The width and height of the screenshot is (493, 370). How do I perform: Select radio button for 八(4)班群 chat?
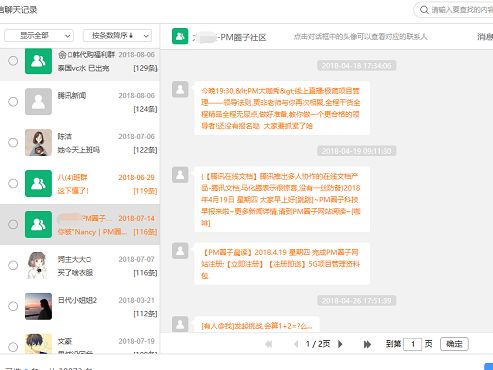point(13,183)
